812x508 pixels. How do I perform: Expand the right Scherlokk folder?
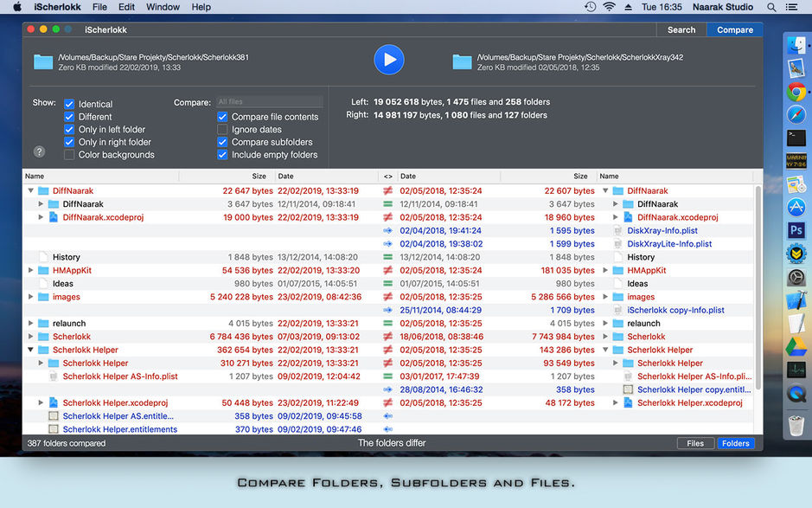point(605,337)
